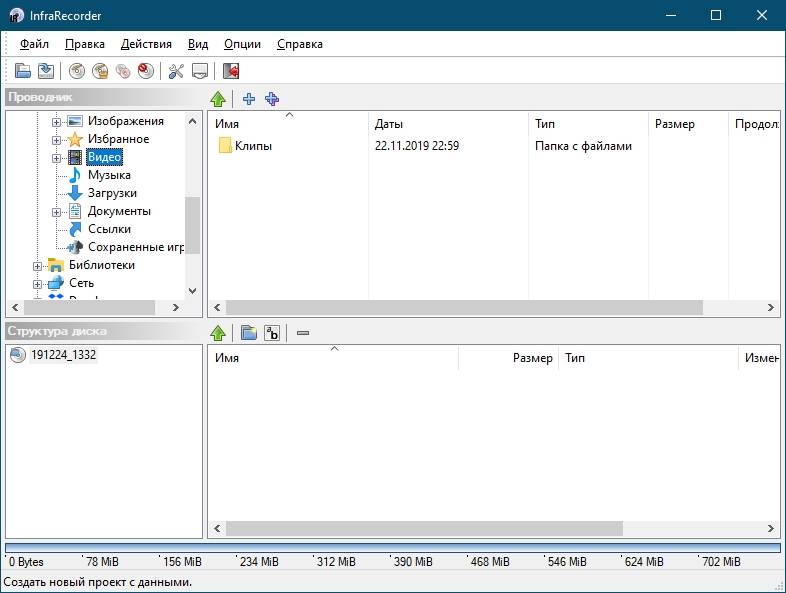Go up one level in disc layout
Screen dimensions: 786x593
coord(218,332)
